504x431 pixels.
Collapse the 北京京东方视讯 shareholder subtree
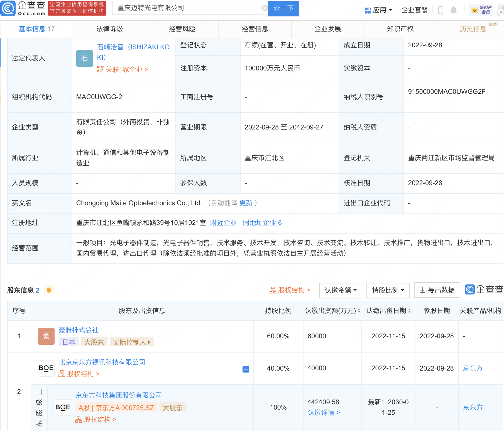click(x=245, y=369)
